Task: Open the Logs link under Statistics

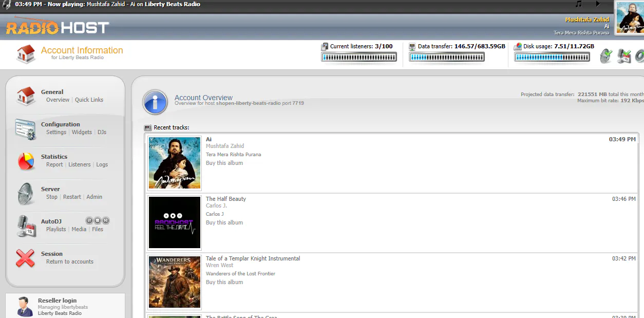Action: click(x=102, y=164)
